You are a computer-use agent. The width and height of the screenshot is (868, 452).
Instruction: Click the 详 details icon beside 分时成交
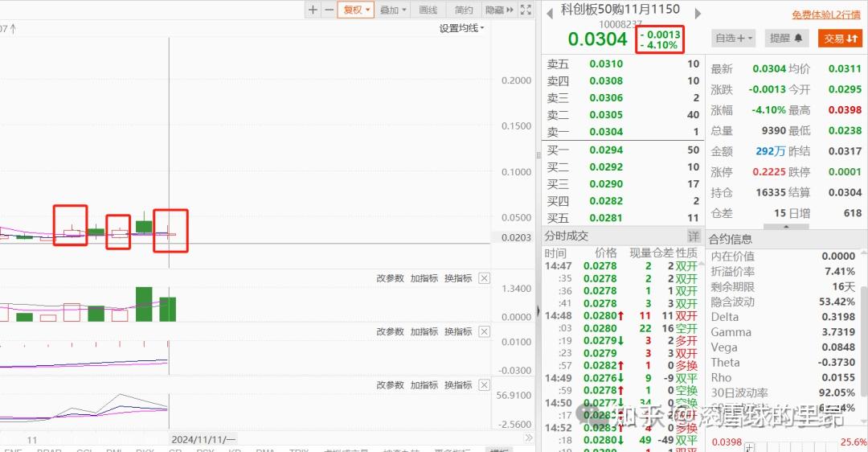coord(694,236)
